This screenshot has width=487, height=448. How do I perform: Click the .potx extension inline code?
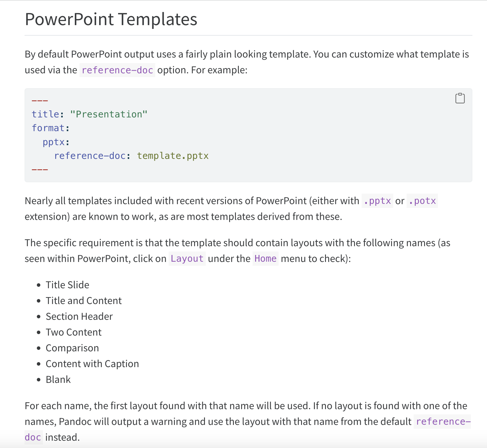coord(422,201)
